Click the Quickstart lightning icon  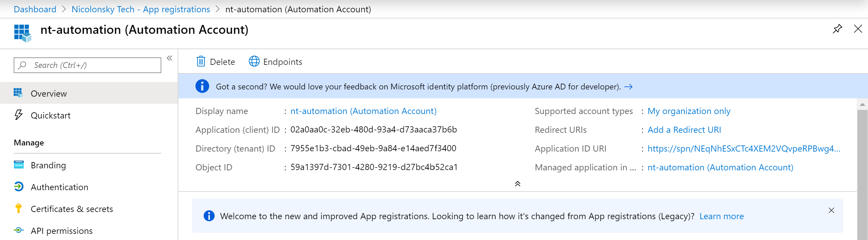click(19, 115)
